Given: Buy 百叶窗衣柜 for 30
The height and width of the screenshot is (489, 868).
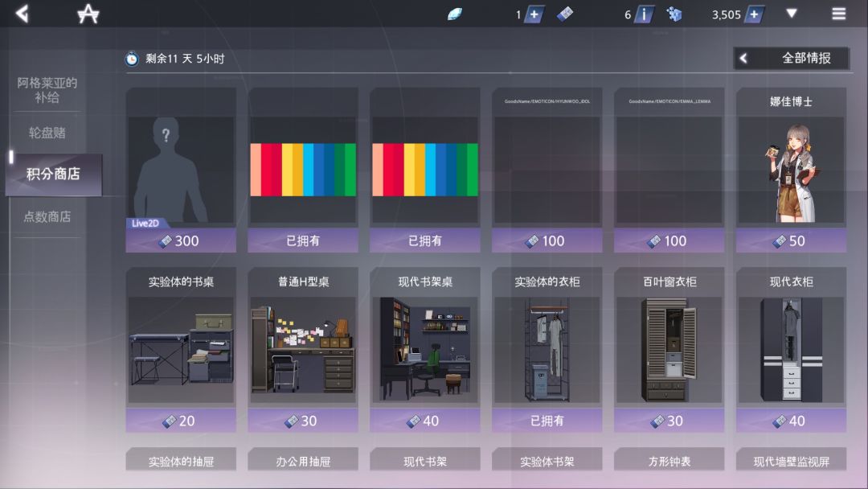Looking at the screenshot, I should (669, 421).
